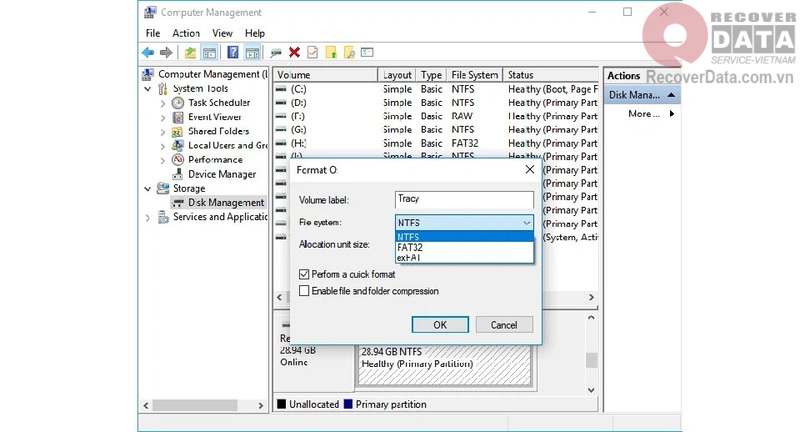
Task: Sort by the Volume column header
Action: (x=326, y=75)
